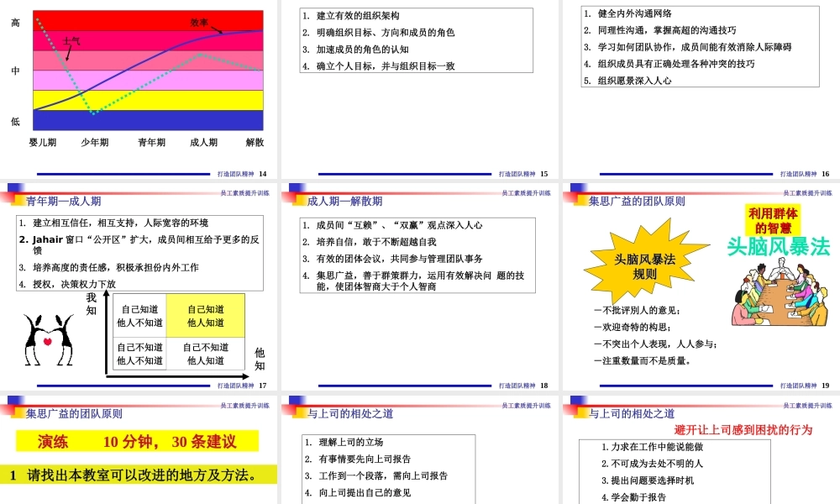Click red heading 避开让上司感到困扰的行为
This screenshot has width=840, height=504.
point(743,429)
